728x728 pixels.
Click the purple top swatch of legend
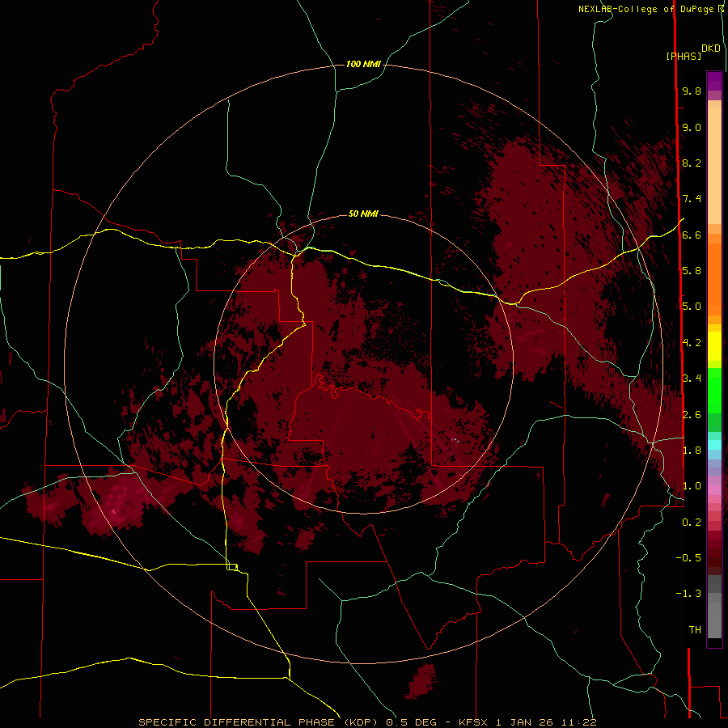[x=714, y=81]
